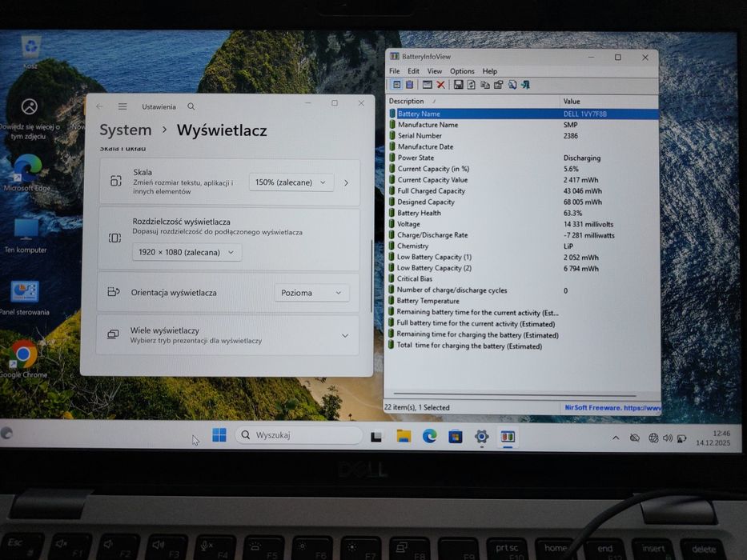Sort by the Value column header
This screenshot has width=747, height=560.
tap(608, 101)
